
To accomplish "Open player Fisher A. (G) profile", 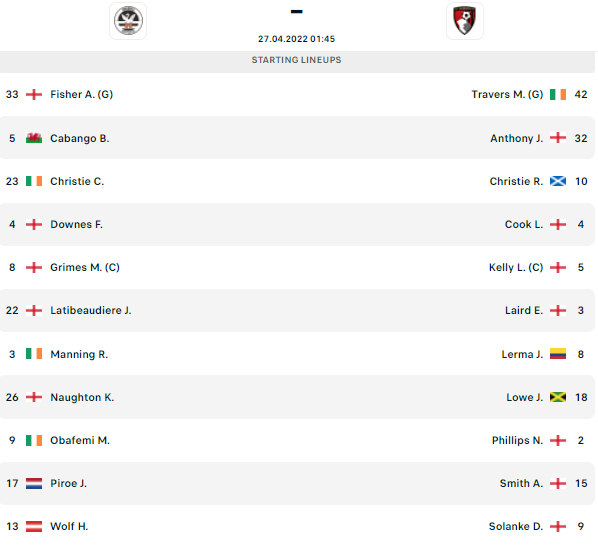I will pyautogui.click(x=82, y=94).
